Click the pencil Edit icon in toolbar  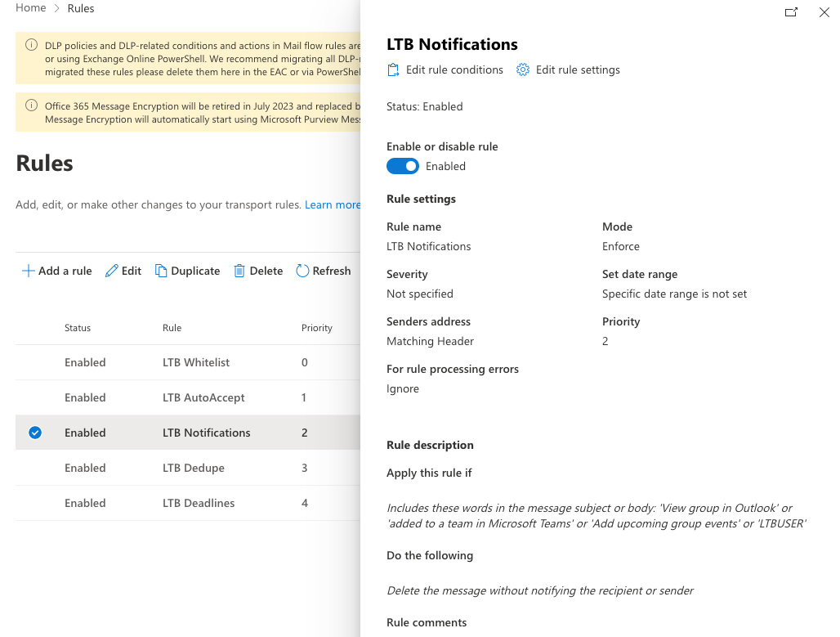111,271
